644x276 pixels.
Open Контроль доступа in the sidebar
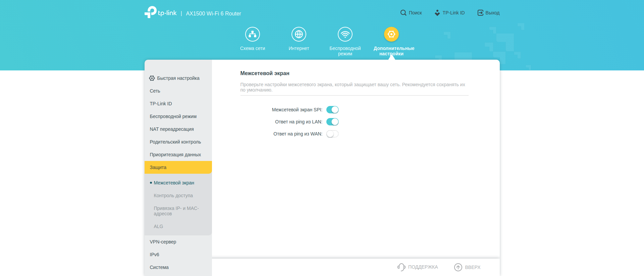[x=173, y=196]
